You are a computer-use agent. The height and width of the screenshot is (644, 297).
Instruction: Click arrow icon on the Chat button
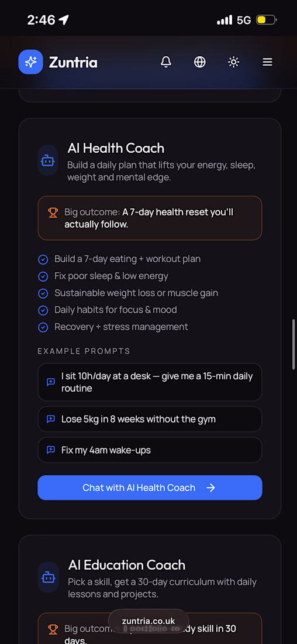pos(210,488)
